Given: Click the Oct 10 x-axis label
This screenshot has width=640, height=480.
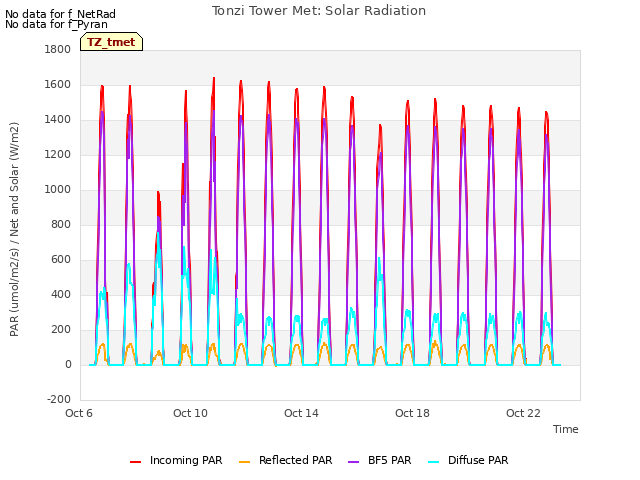Looking at the screenshot, I should point(190,413).
